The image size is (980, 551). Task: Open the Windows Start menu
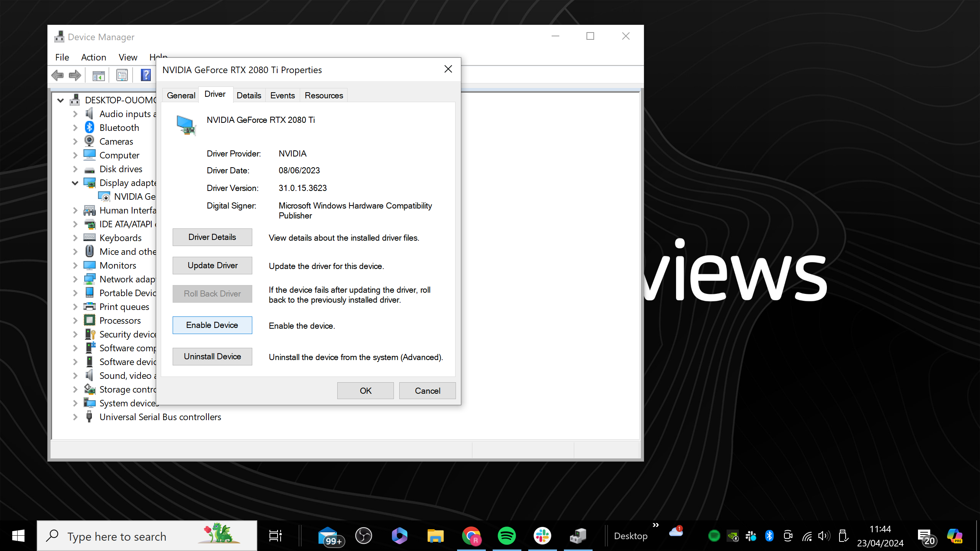click(18, 536)
